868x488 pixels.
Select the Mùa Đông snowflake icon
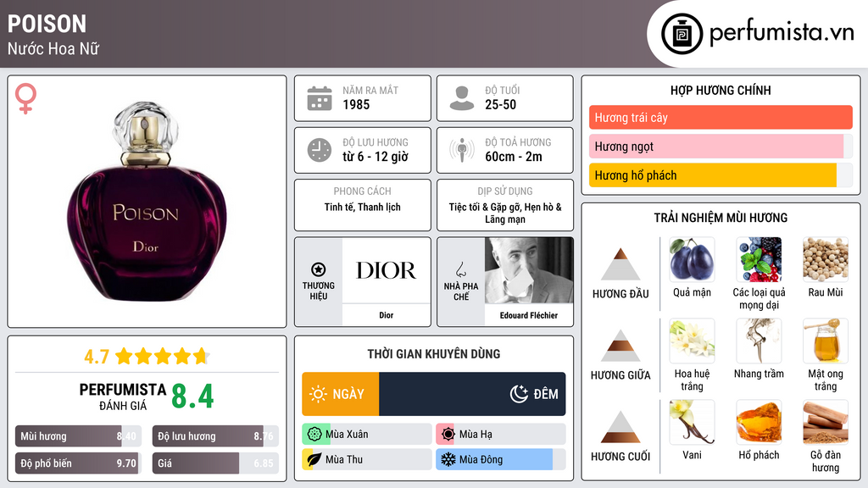(448, 459)
